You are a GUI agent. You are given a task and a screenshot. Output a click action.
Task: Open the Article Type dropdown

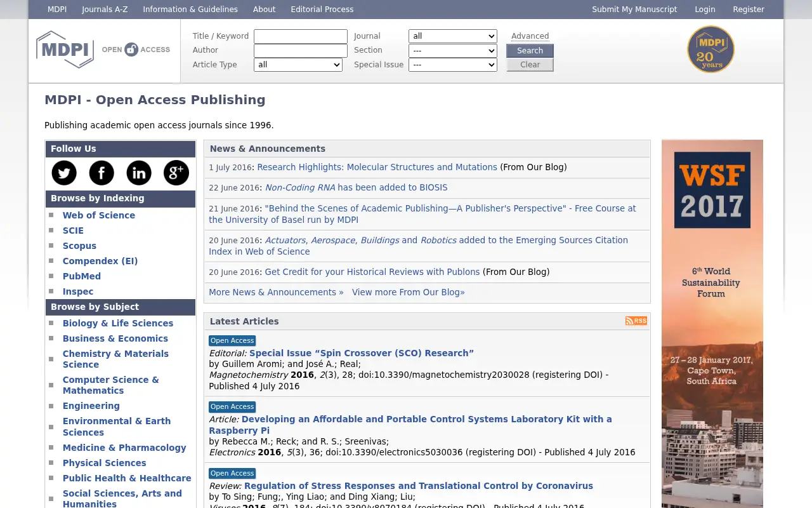coord(298,65)
